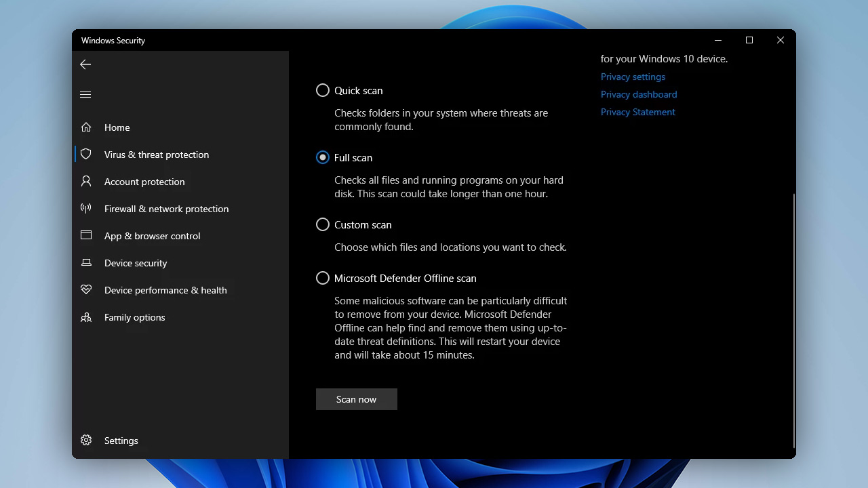Click the back arrow icon
The width and height of the screenshot is (868, 488).
pyautogui.click(x=85, y=64)
